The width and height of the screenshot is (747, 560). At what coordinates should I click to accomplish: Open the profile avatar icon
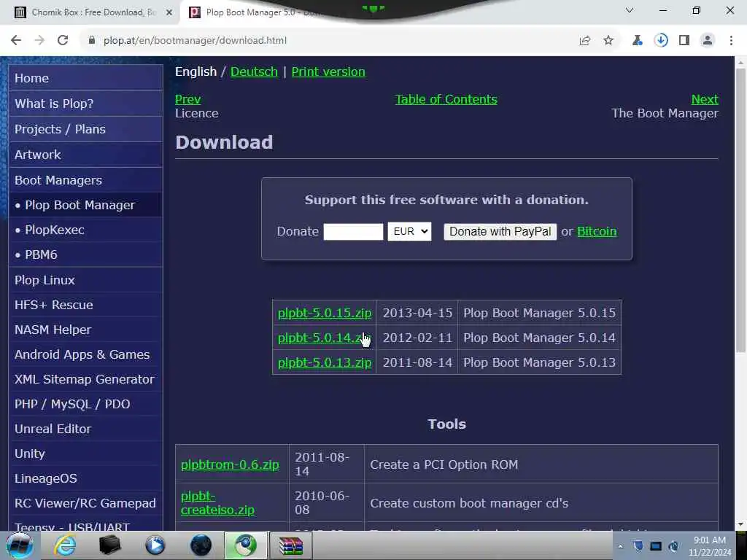click(708, 41)
